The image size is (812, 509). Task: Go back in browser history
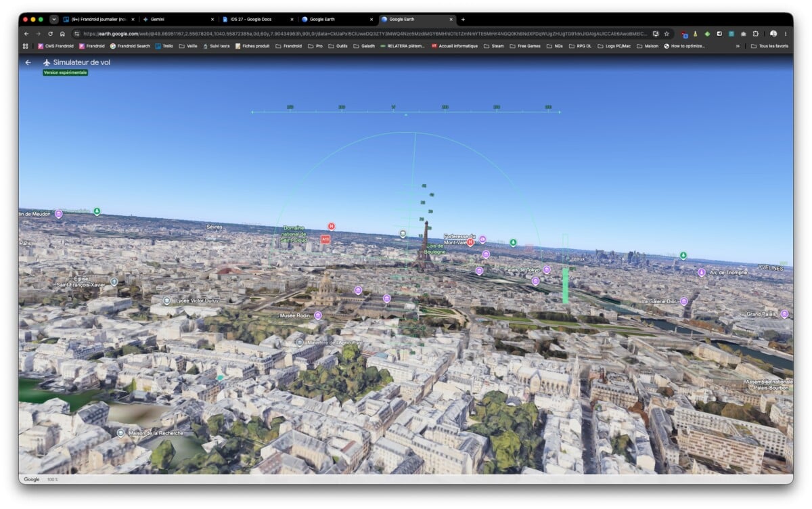(x=26, y=33)
